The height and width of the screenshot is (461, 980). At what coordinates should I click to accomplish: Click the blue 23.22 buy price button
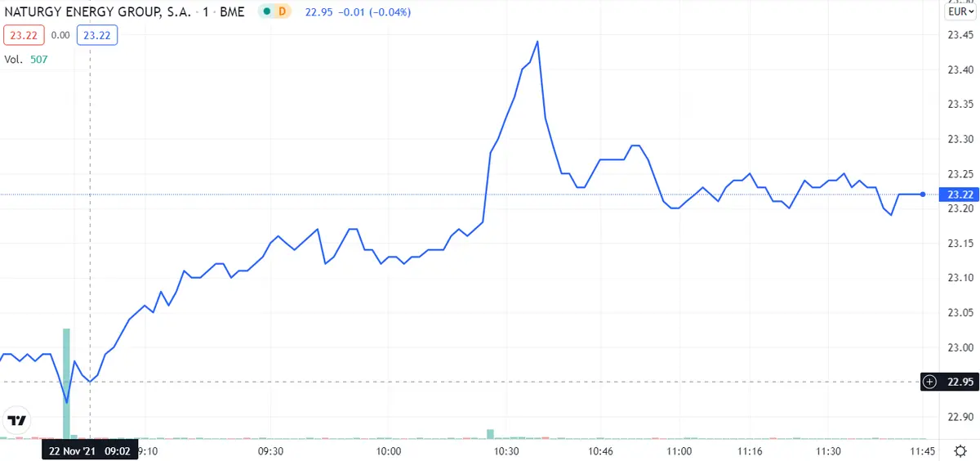pyautogui.click(x=97, y=35)
